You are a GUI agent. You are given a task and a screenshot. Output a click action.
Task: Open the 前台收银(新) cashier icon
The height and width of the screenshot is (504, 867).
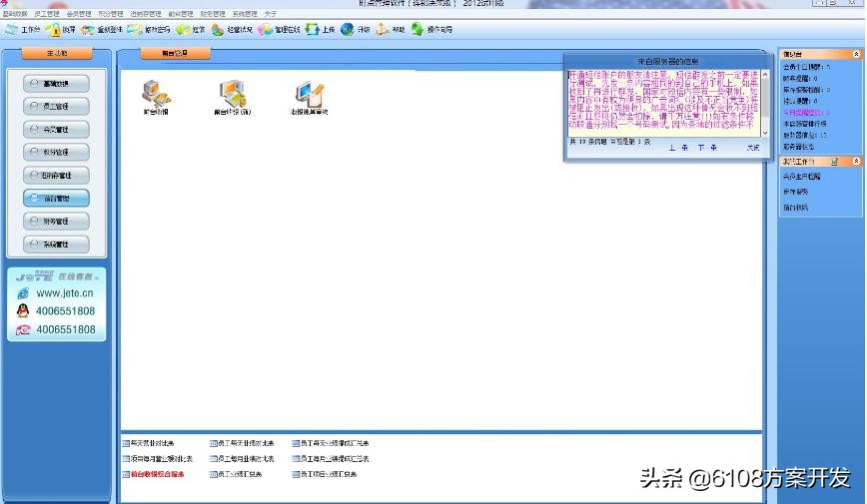(232, 95)
